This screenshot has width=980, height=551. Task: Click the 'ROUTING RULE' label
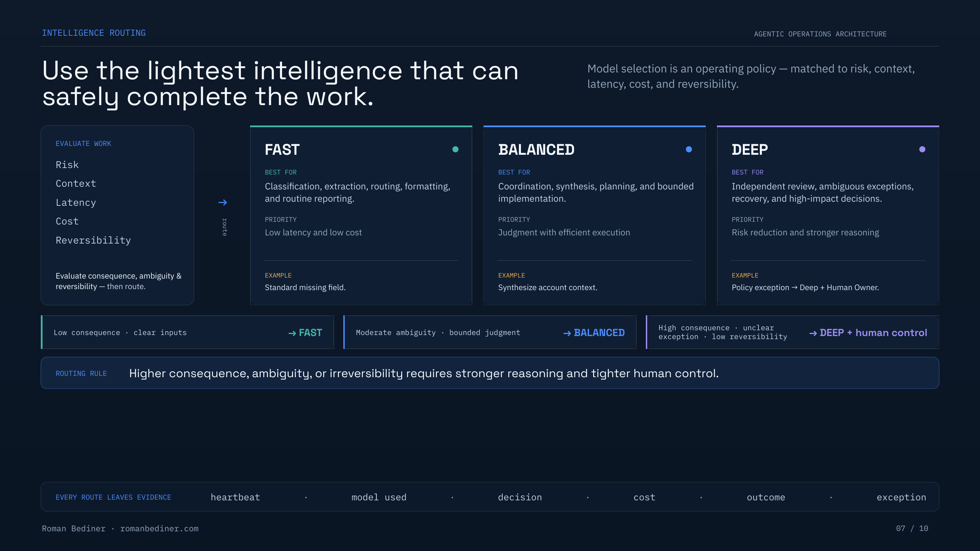81,374
